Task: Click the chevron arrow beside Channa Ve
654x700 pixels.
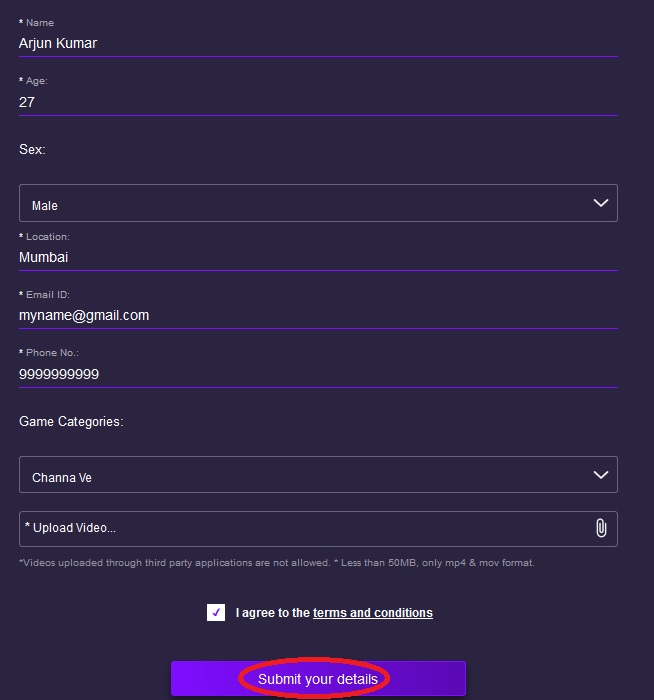Action: click(x=601, y=475)
